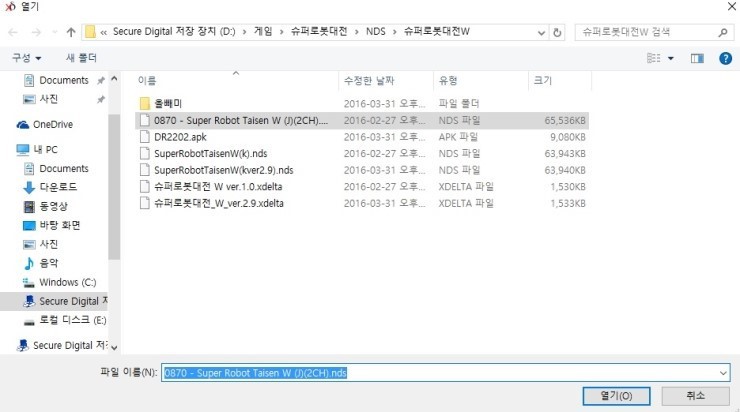Close the 열기 dialog
Screen dimensions: 740x412
tap(732, 6)
